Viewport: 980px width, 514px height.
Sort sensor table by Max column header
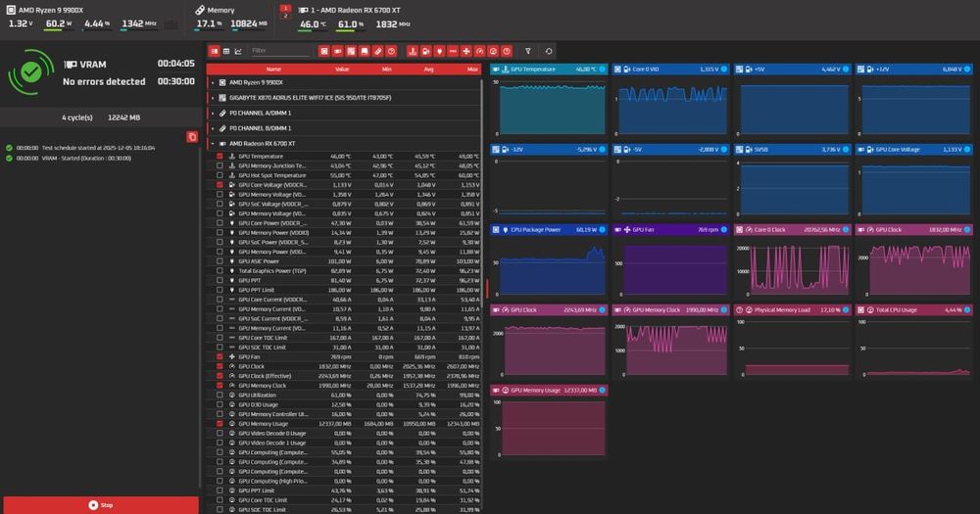pos(472,70)
